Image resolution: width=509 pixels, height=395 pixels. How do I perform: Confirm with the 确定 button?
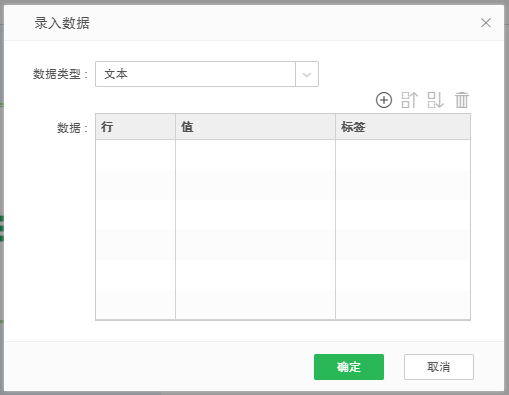coord(349,367)
